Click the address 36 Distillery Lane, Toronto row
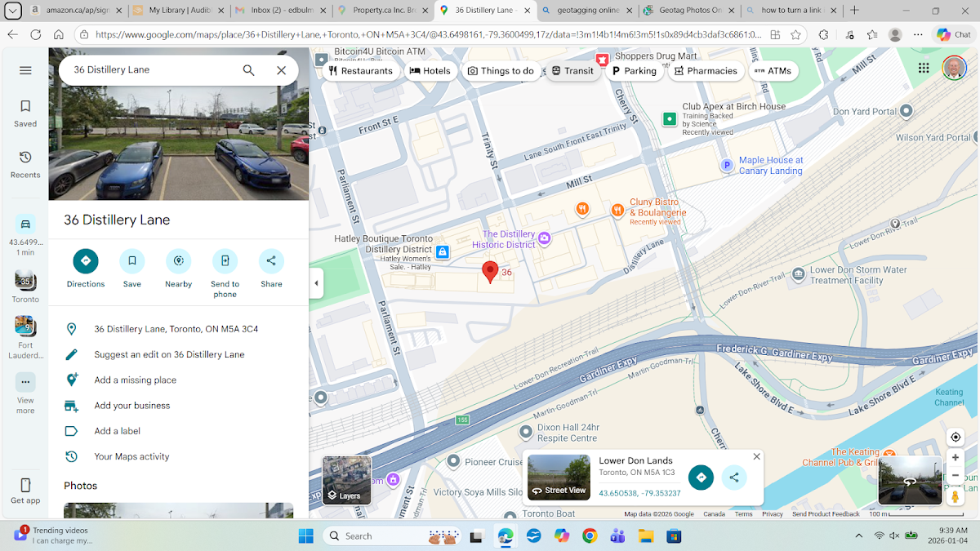Viewport: 980px width, 551px height. click(x=179, y=329)
